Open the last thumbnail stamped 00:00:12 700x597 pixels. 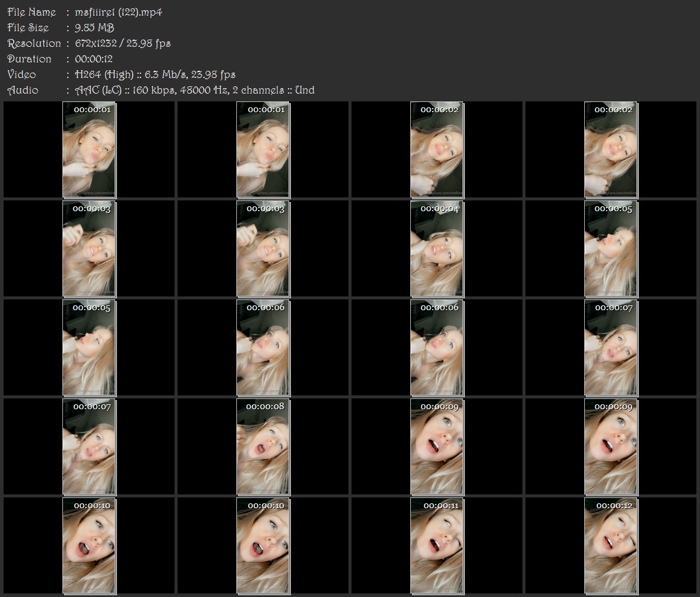pos(611,545)
